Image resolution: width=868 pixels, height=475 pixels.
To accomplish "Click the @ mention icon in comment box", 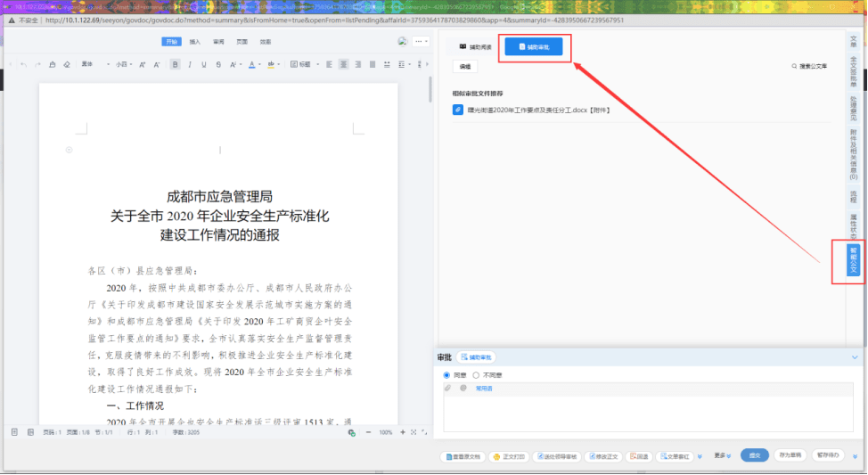I will pos(463,388).
